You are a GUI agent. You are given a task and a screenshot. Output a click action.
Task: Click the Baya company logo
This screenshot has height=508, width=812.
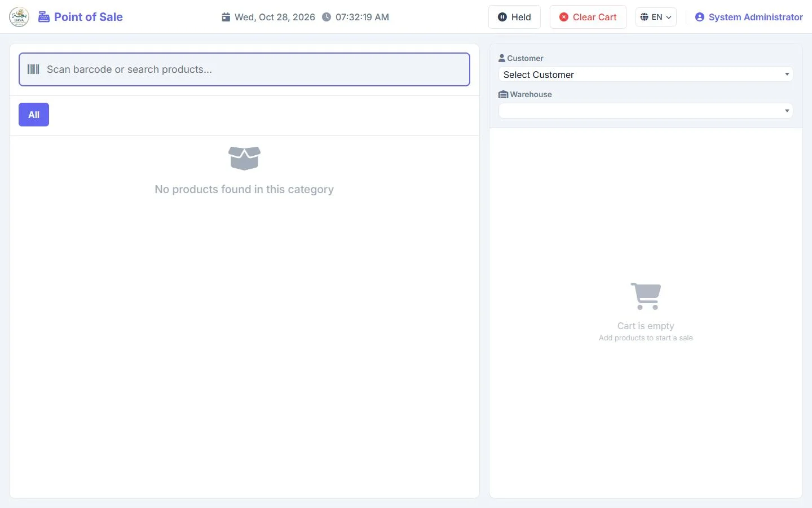point(19,17)
